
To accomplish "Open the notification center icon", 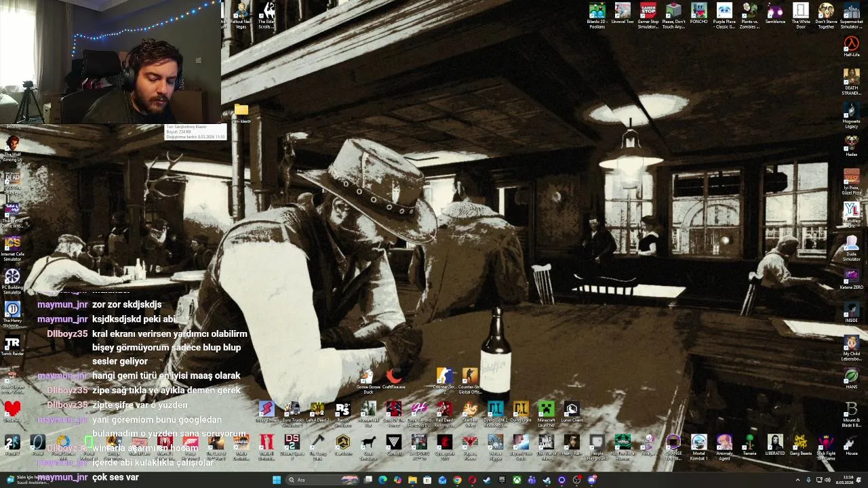I will coord(859,480).
